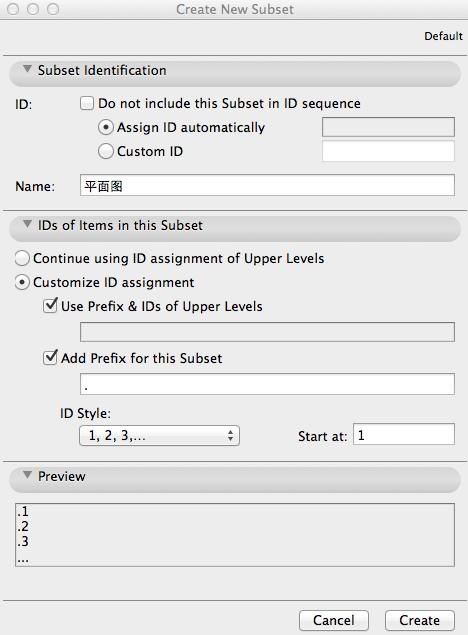Enable Do not include Subset in ID sequence
This screenshot has width=468, height=635.
pyautogui.click(x=87, y=103)
